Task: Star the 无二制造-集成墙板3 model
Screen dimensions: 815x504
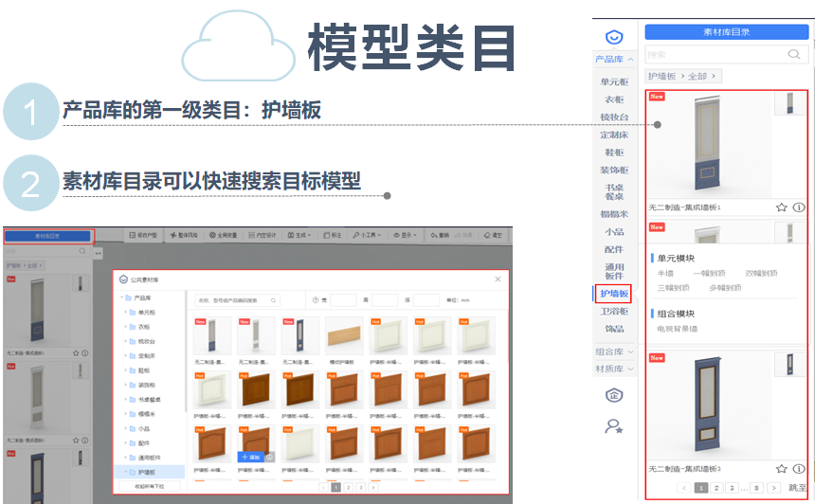Action: point(782,468)
